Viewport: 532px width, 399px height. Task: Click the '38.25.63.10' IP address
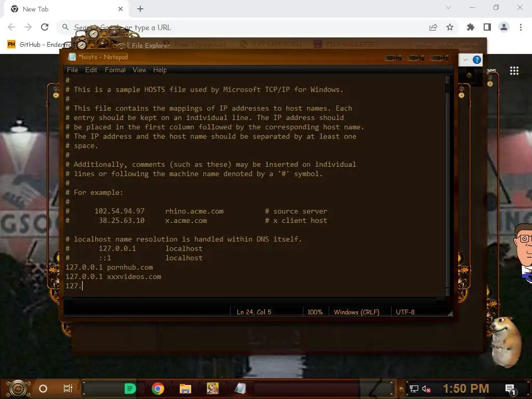122,220
